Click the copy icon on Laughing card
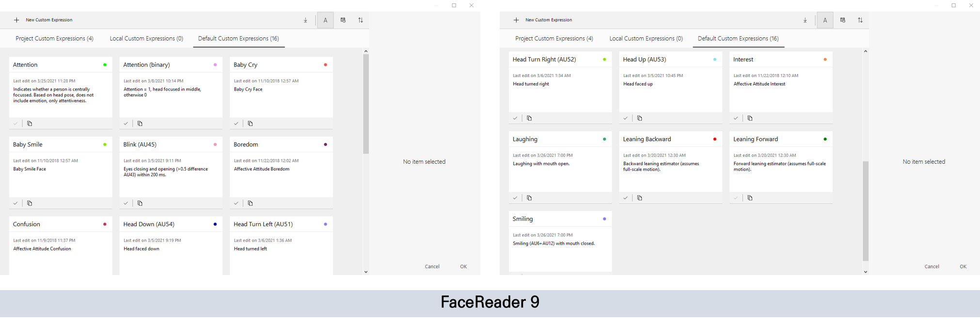This screenshot has width=980, height=323. (529, 198)
